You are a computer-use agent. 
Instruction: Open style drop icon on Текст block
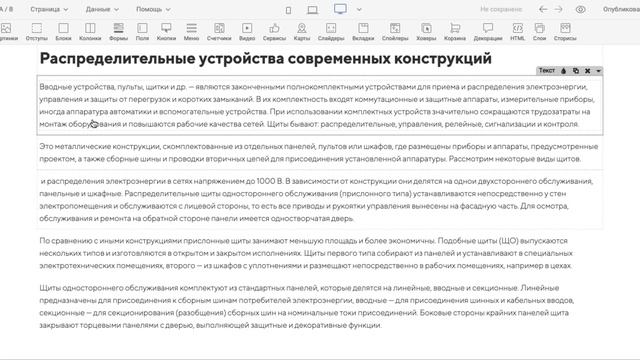pyautogui.click(x=564, y=71)
